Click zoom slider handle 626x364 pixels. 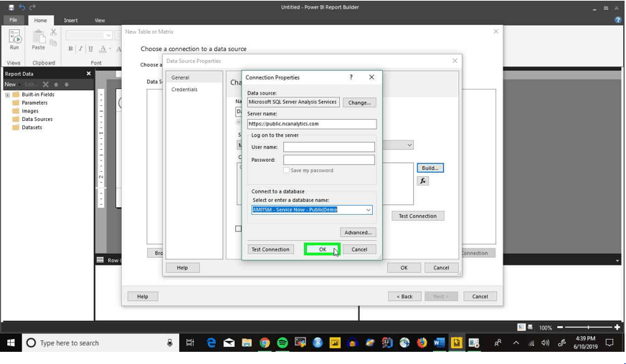[x=588, y=327]
